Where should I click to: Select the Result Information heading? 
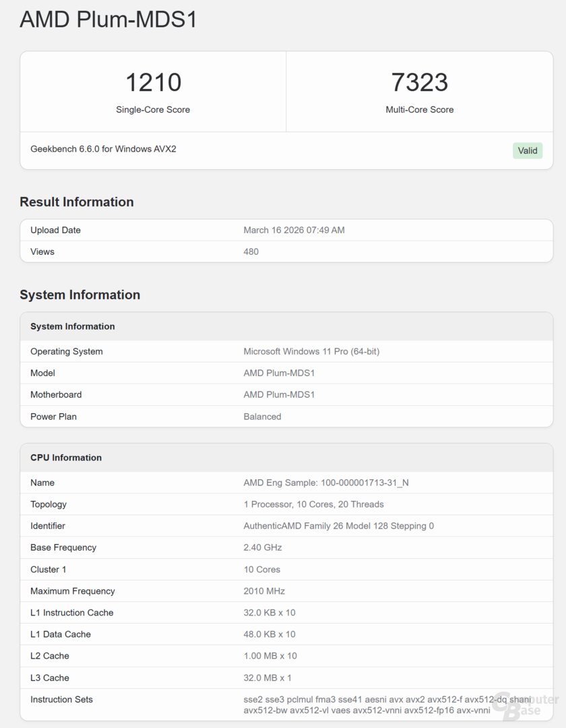(x=76, y=202)
